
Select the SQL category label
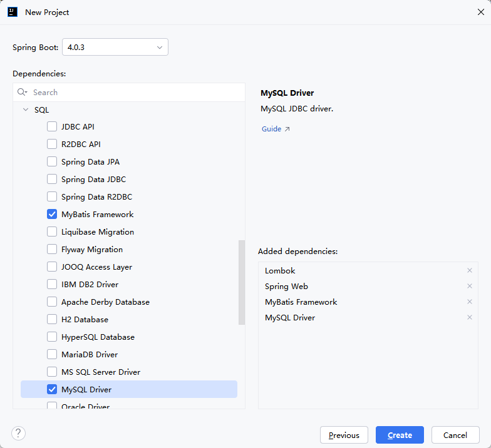pos(41,110)
